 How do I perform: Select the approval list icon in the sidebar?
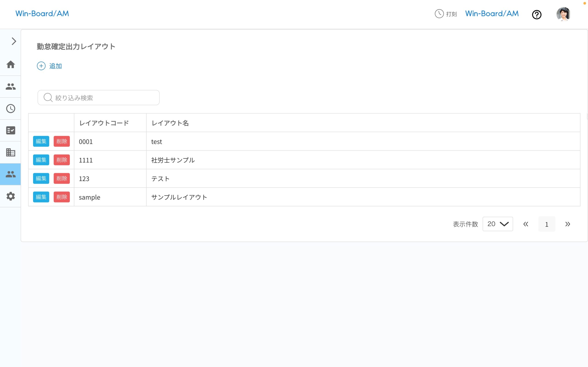10,130
